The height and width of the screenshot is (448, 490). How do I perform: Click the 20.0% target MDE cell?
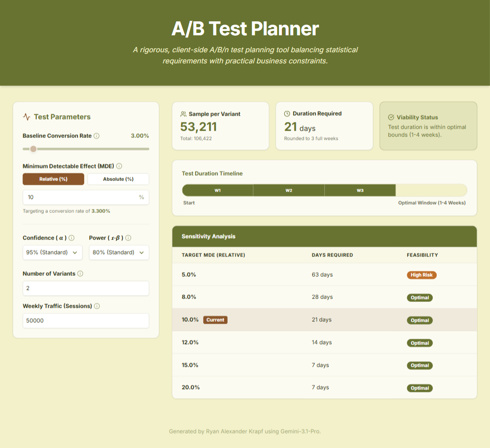click(191, 388)
